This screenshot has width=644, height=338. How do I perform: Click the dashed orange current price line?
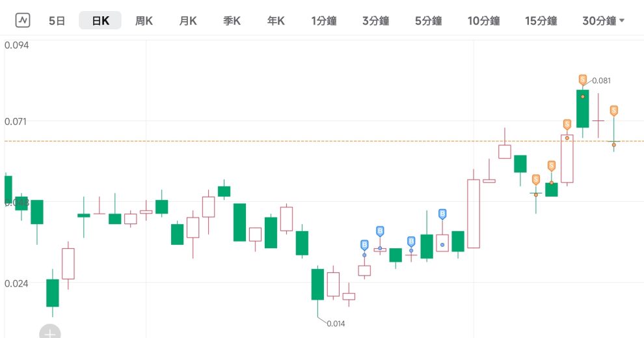[x=260, y=141]
